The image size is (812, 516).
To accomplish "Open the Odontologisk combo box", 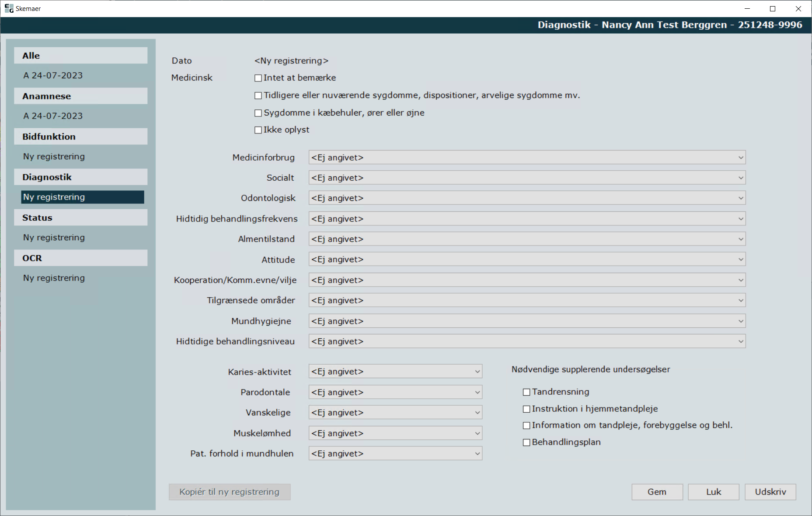I will 527,198.
